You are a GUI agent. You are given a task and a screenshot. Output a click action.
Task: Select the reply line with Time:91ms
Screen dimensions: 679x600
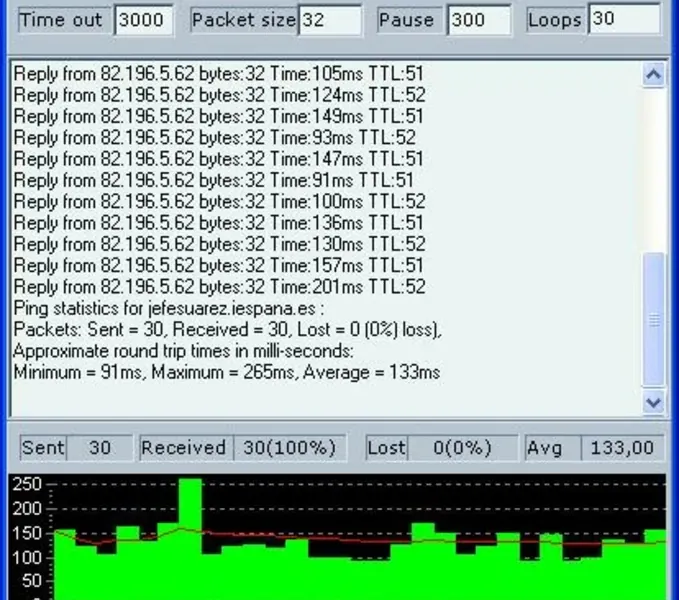coord(213,180)
